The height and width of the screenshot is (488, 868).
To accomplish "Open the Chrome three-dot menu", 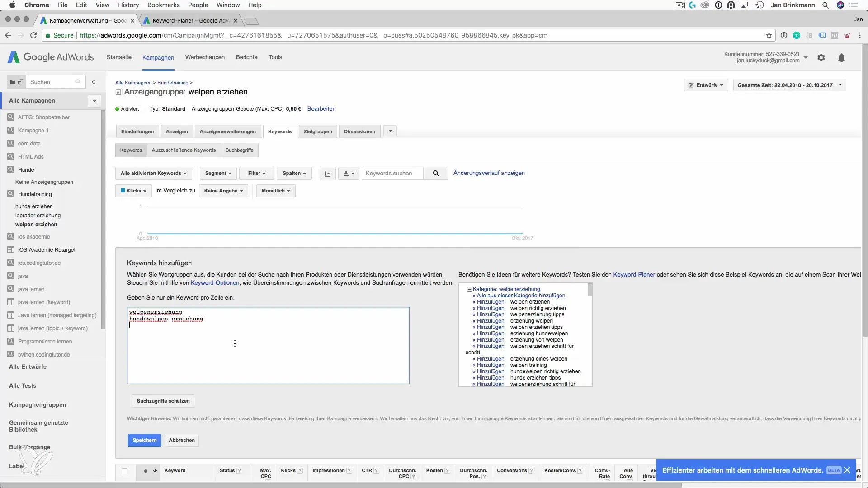I will click(859, 35).
